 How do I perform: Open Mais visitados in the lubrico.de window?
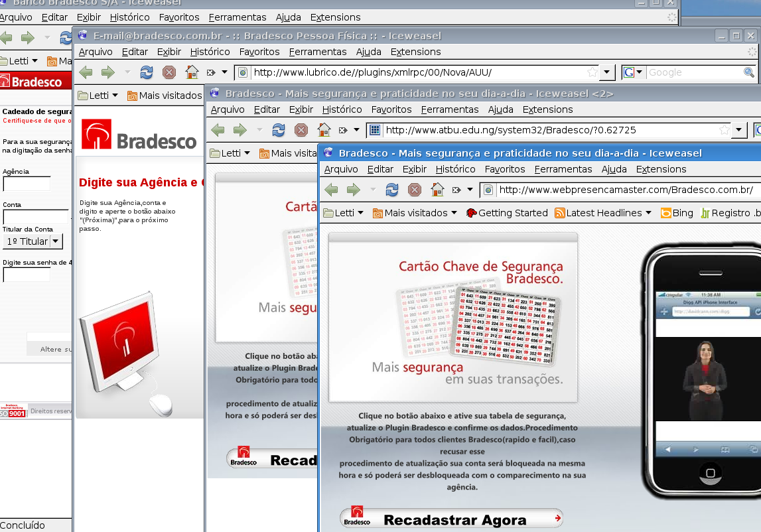pos(165,96)
